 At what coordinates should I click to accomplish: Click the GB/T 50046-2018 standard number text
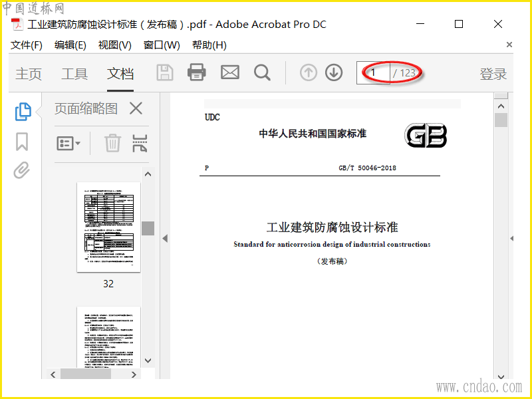[x=368, y=168]
